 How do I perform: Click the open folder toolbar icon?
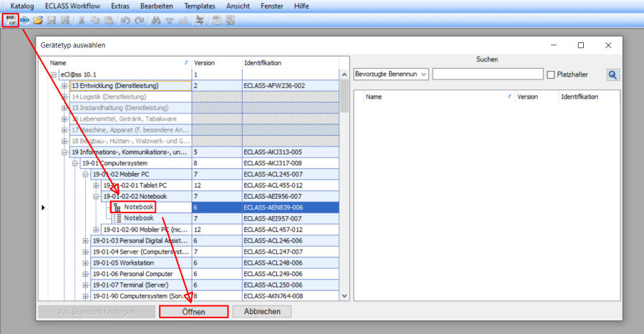click(x=39, y=20)
